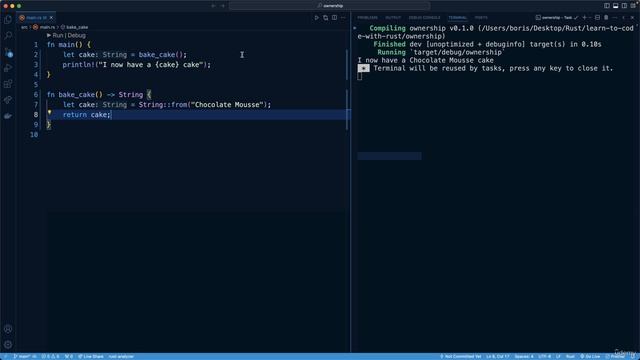
Task: Open terminal panel More Actions ellipsis
Action: pos(615,18)
